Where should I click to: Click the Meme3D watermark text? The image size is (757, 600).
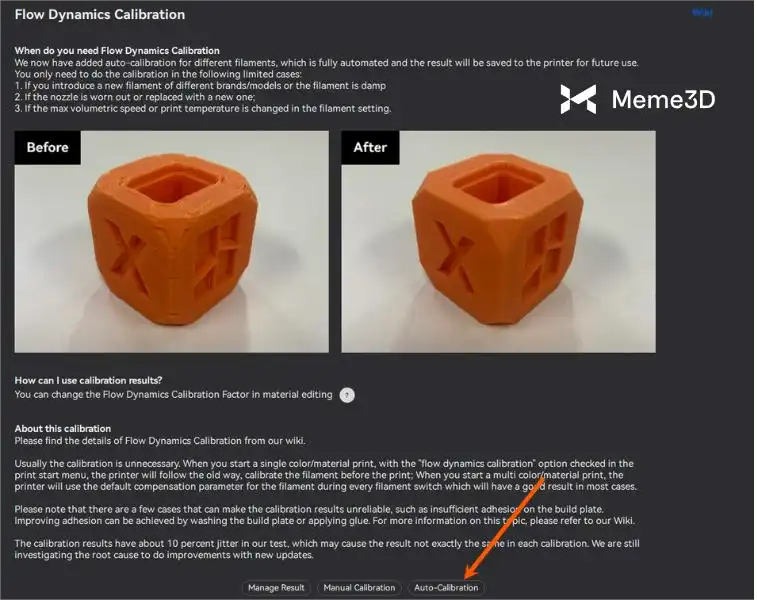(663, 99)
